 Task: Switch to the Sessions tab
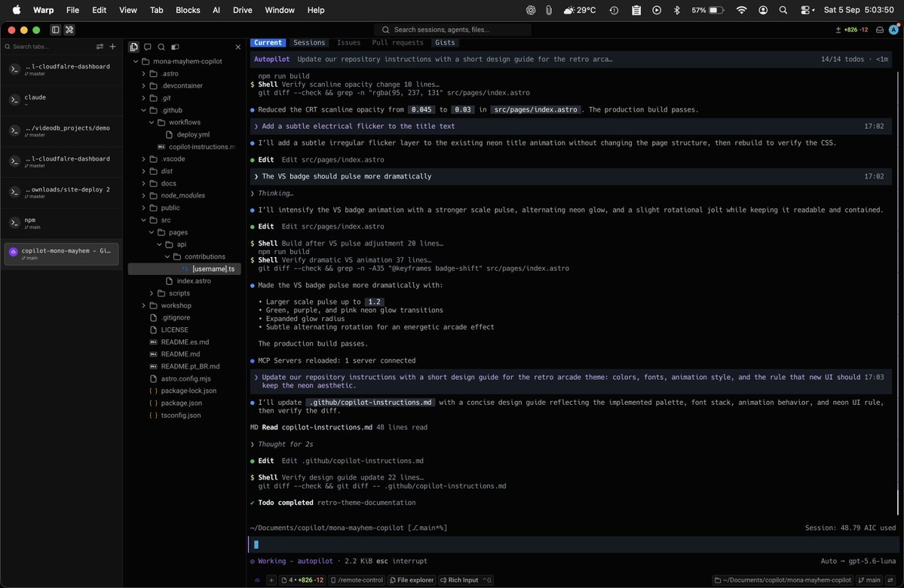click(x=309, y=43)
